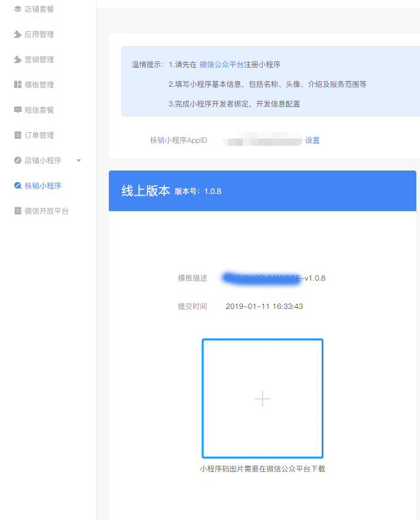Screen dimensions: 420x520
Task: Click the 店铺小程序 mini-program icon
Action: (x=18, y=160)
